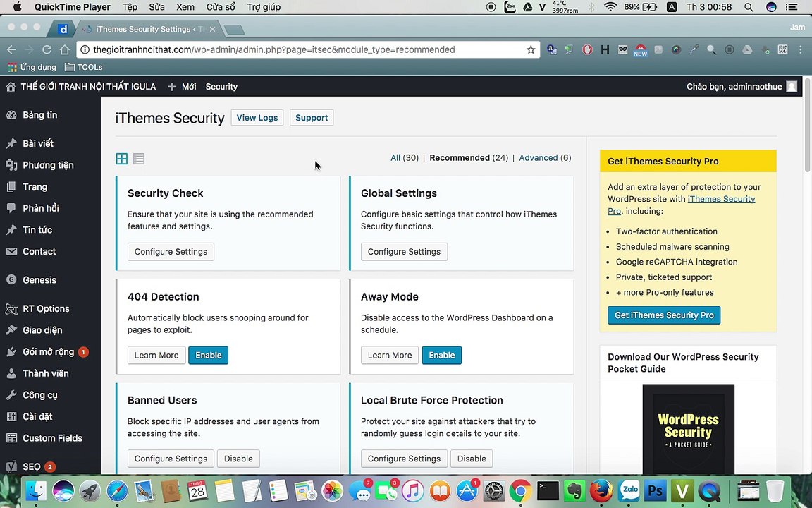Click the View Logs button
This screenshot has height=508, width=812.
click(257, 118)
